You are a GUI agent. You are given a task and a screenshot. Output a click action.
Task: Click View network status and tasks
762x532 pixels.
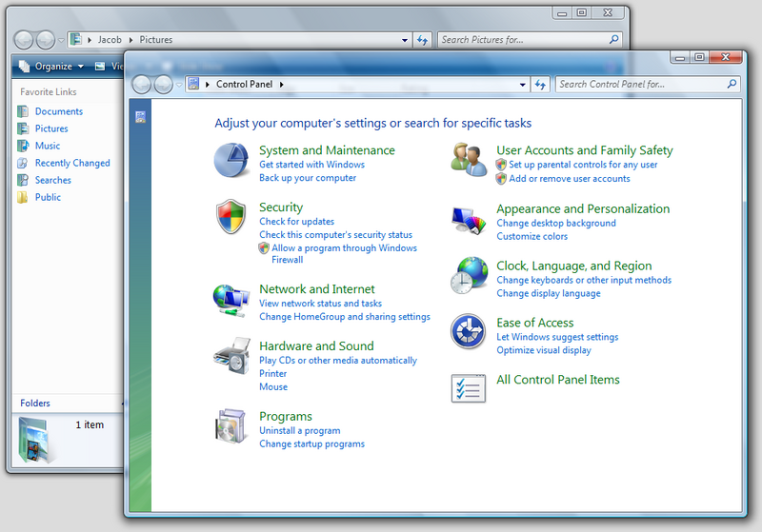(x=320, y=304)
